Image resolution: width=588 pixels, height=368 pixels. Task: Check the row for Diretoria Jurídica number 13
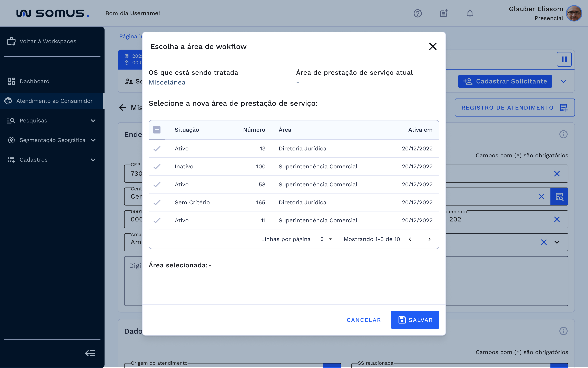coord(157,148)
